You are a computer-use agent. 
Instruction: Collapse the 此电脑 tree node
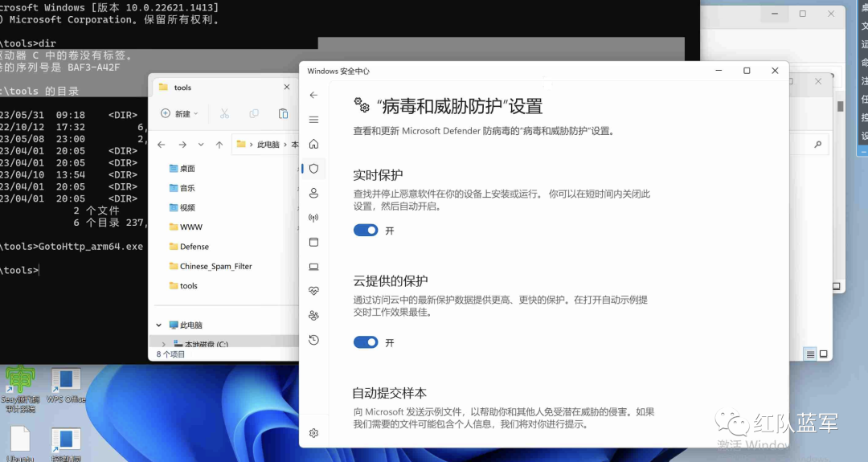[x=159, y=325]
